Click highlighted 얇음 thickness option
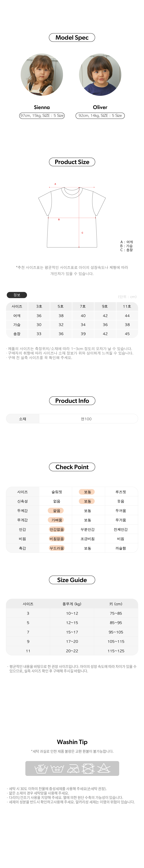The image size is (144, 868). 57,511
